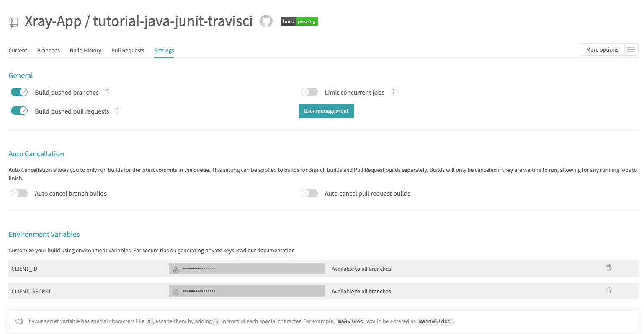Open the Xray-App owner link

[x=53, y=21]
